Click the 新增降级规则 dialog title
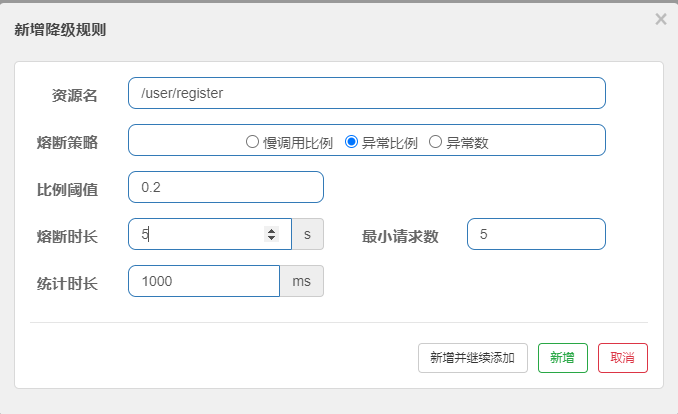The height and width of the screenshot is (414, 678). coord(60,30)
